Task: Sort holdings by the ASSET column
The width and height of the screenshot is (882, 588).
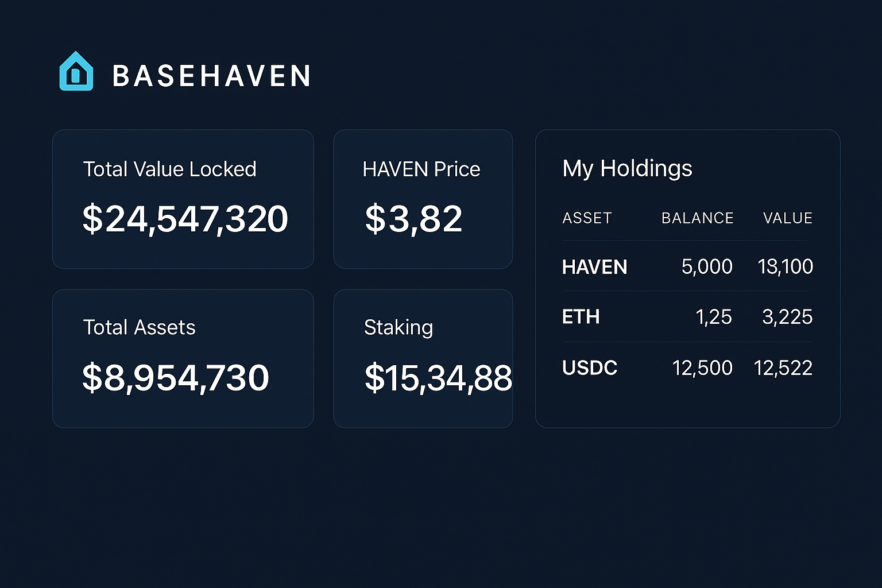Action: click(x=586, y=218)
